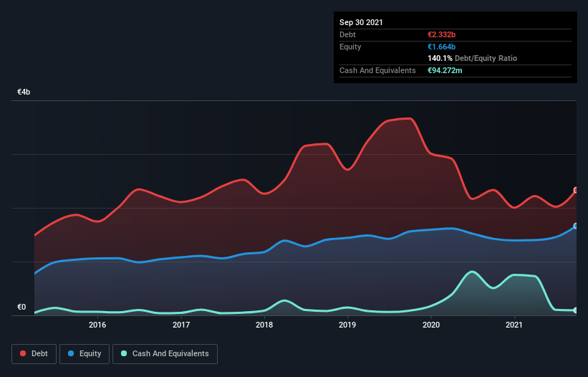Viewport: 588px width, 377px height.
Task: Select the blue Equity endpoint marker
Action: [576, 226]
